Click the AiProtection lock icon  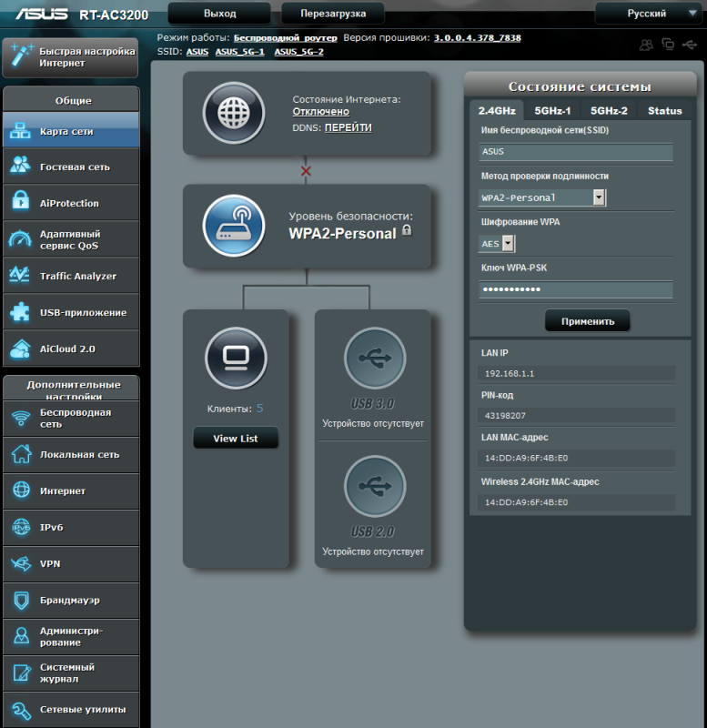tap(20, 200)
